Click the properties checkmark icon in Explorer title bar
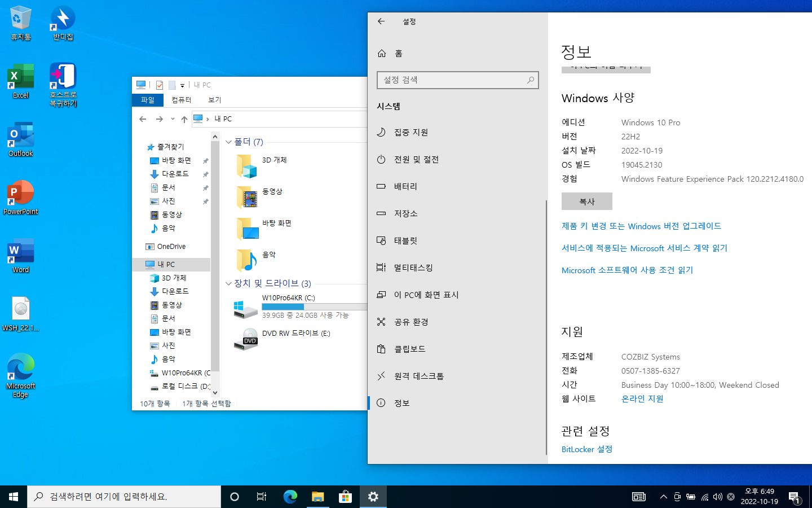 [160, 85]
